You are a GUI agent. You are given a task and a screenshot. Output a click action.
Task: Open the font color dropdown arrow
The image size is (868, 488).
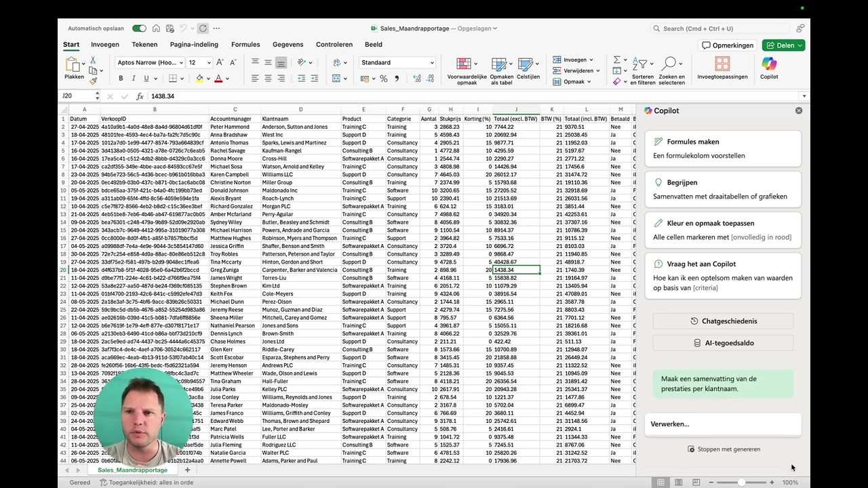[x=226, y=79]
